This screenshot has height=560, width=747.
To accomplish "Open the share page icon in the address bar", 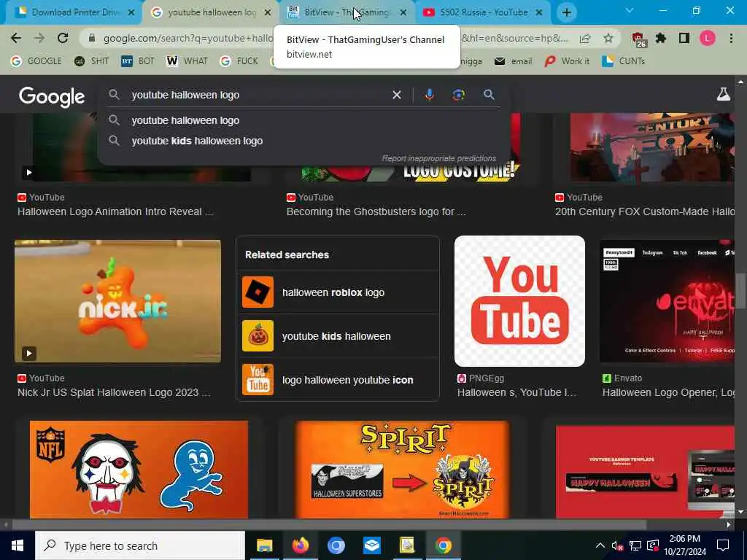I will 585,38.
